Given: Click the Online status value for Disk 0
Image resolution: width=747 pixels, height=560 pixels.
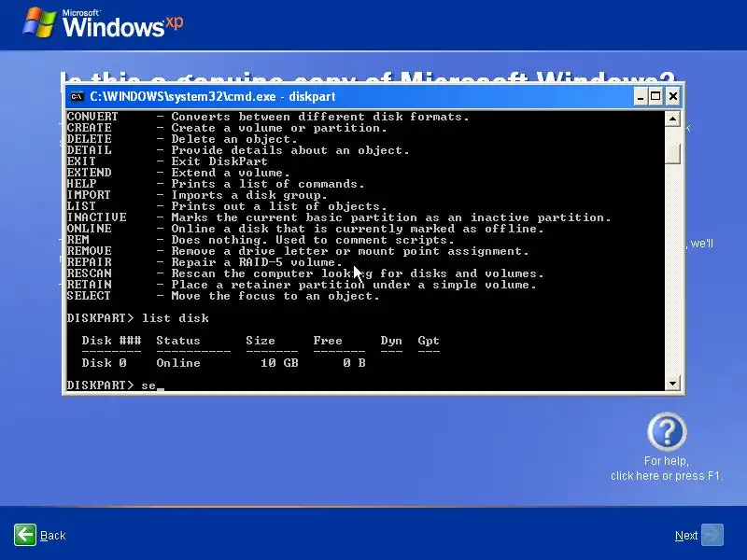Looking at the screenshot, I should pyautogui.click(x=178, y=363).
